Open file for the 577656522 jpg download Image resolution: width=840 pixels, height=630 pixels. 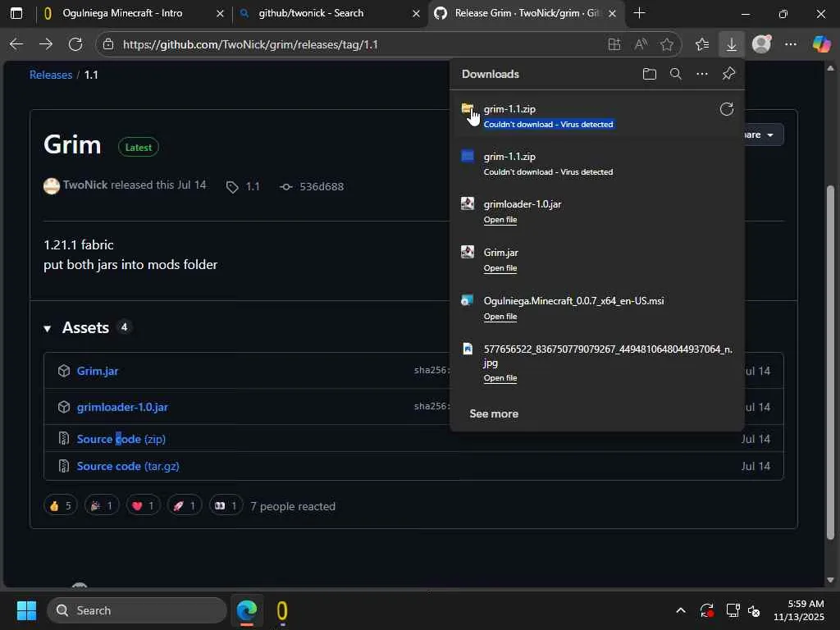[x=500, y=377]
